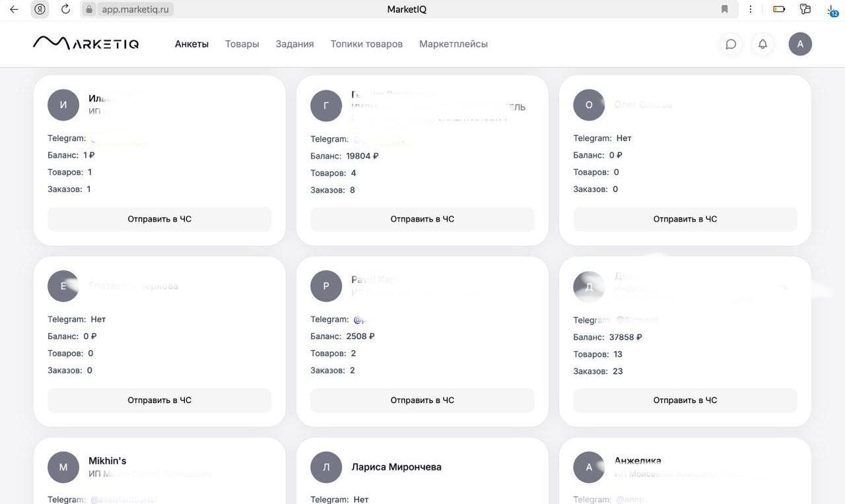Click the balance value 19804 ₽
This screenshot has width=845, height=504.
[362, 156]
